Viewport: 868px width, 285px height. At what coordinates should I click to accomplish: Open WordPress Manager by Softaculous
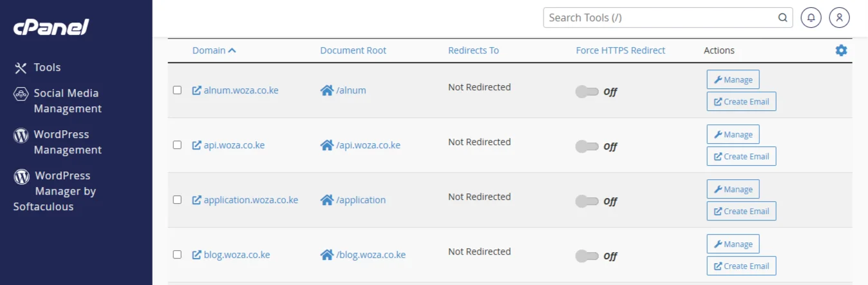coord(55,191)
